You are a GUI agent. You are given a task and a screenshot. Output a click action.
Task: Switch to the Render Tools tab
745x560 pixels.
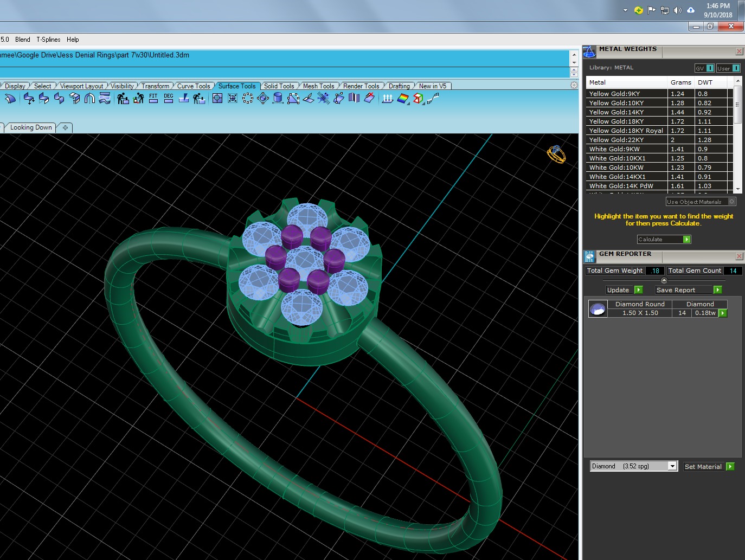click(361, 86)
